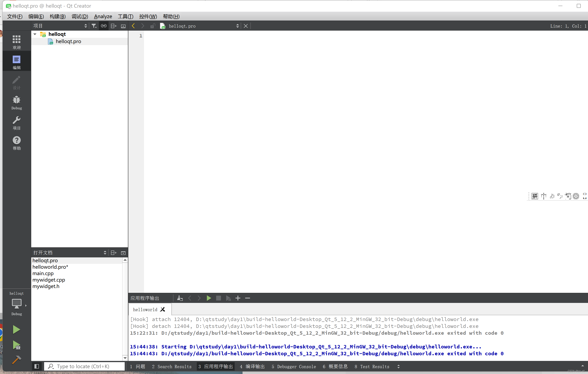Close the helloqt.pro editor document

[246, 26]
